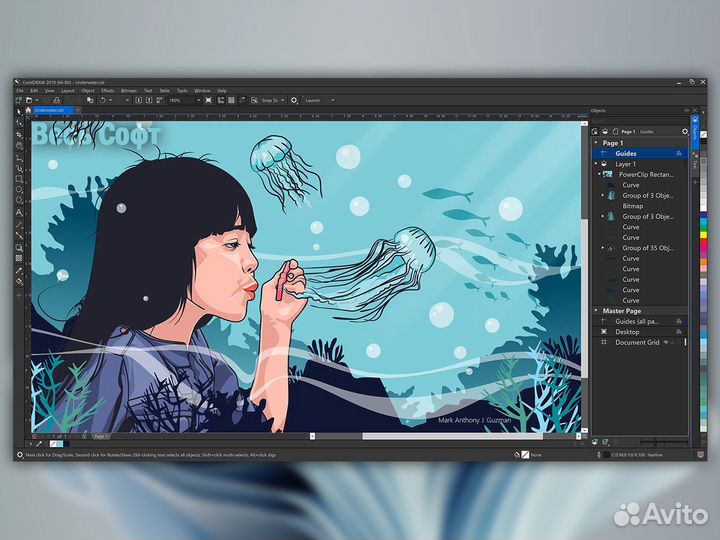Switch to the Underwater.cdr document tab
The image size is (720, 540).
tap(52, 110)
